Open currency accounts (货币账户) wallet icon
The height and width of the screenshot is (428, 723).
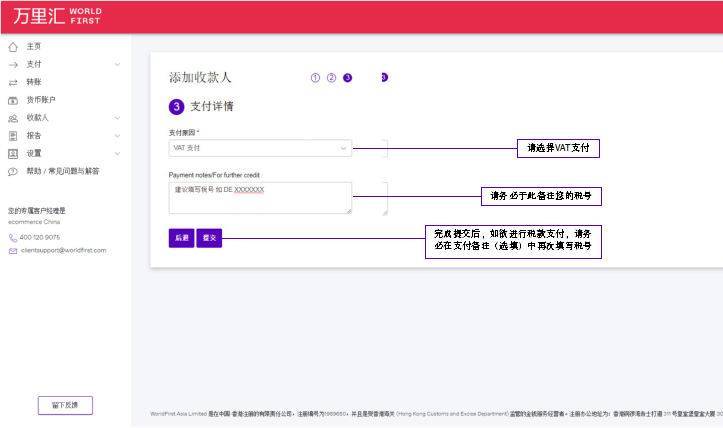13,100
